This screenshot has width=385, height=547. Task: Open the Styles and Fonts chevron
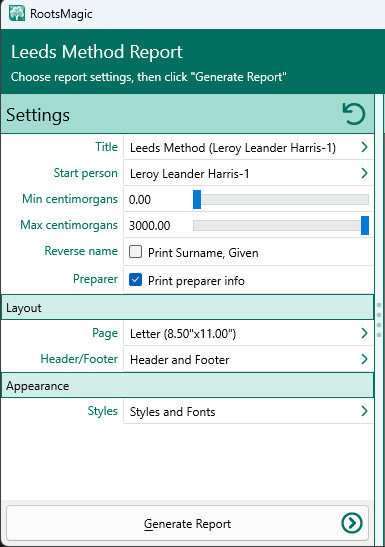click(364, 411)
